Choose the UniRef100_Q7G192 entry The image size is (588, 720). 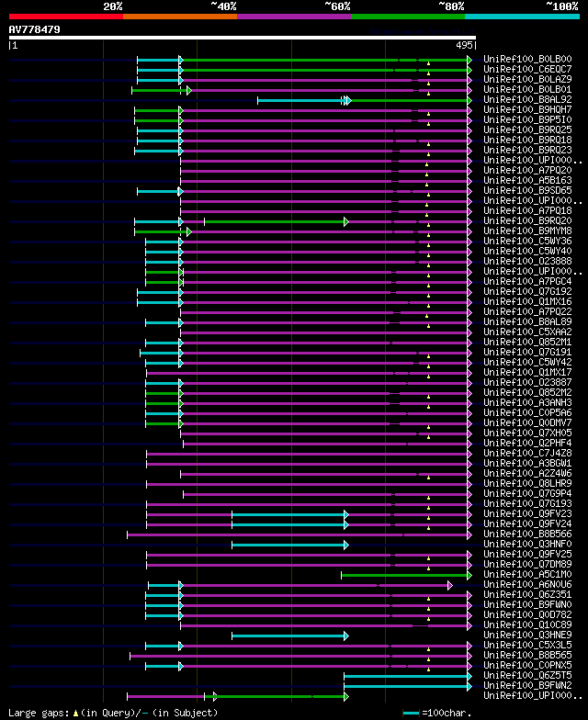pos(527,292)
